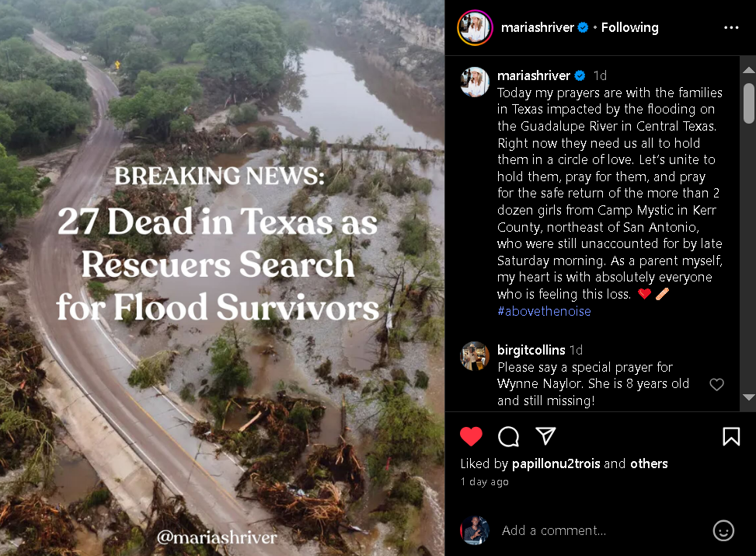The height and width of the screenshot is (556, 756).
Task: Unlike the post with red heart icon
Action: point(471,436)
